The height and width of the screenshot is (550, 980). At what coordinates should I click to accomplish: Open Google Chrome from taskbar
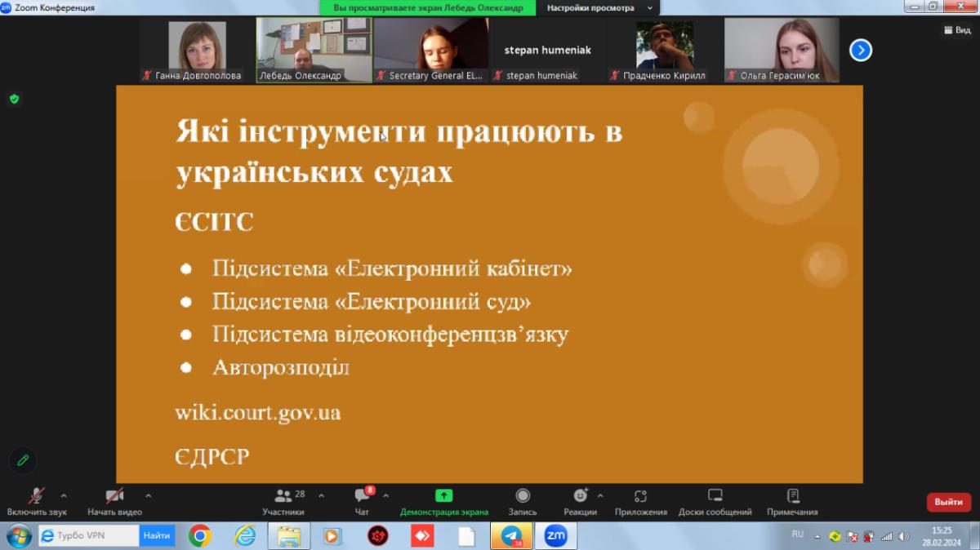pyautogui.click(x=200, y=536)
